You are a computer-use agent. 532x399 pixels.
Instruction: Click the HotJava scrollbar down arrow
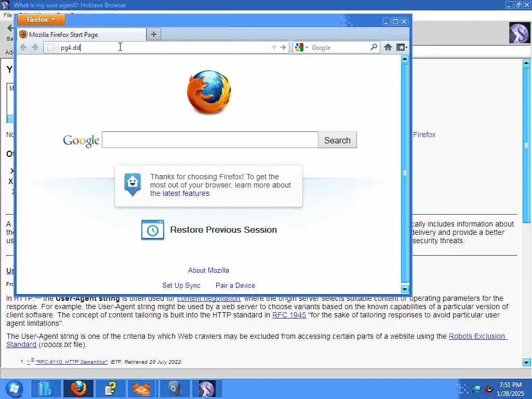tap(526, 362)
